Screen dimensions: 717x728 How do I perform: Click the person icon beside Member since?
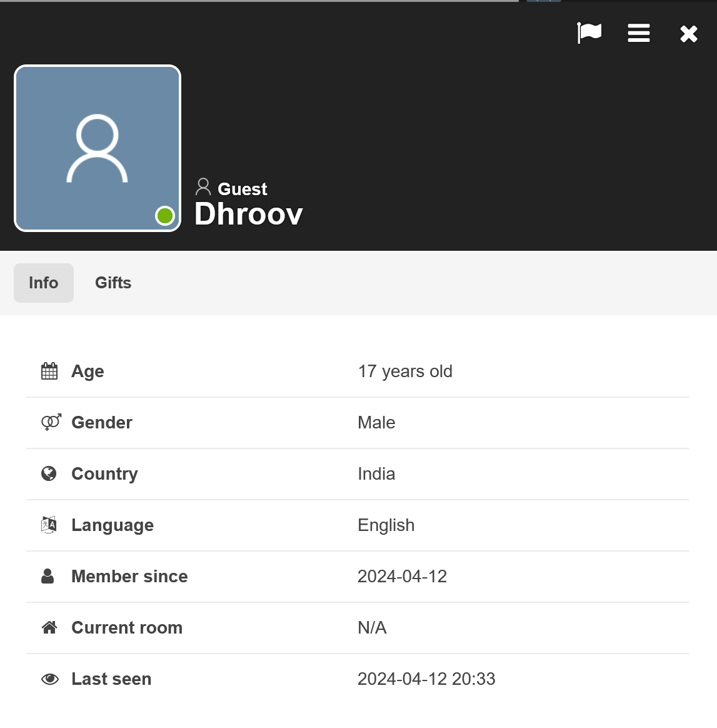point(48,576)
